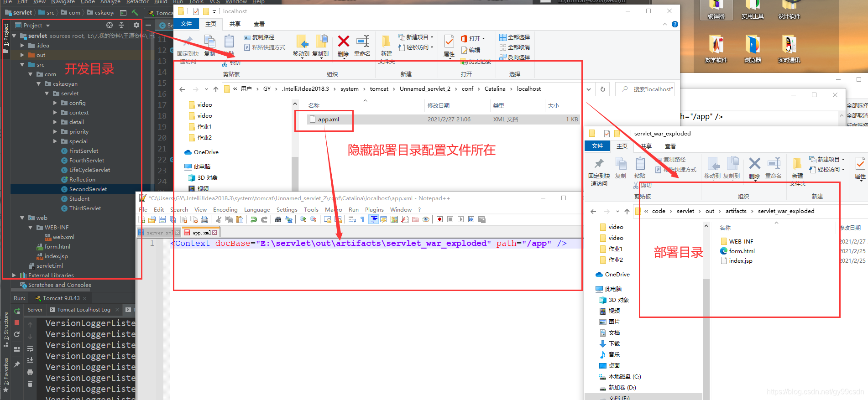The height and width of the screenshot is (400, 868).
Task: Click 轻松访问 in servlet_war_exploded window
Action: point(827,169)
